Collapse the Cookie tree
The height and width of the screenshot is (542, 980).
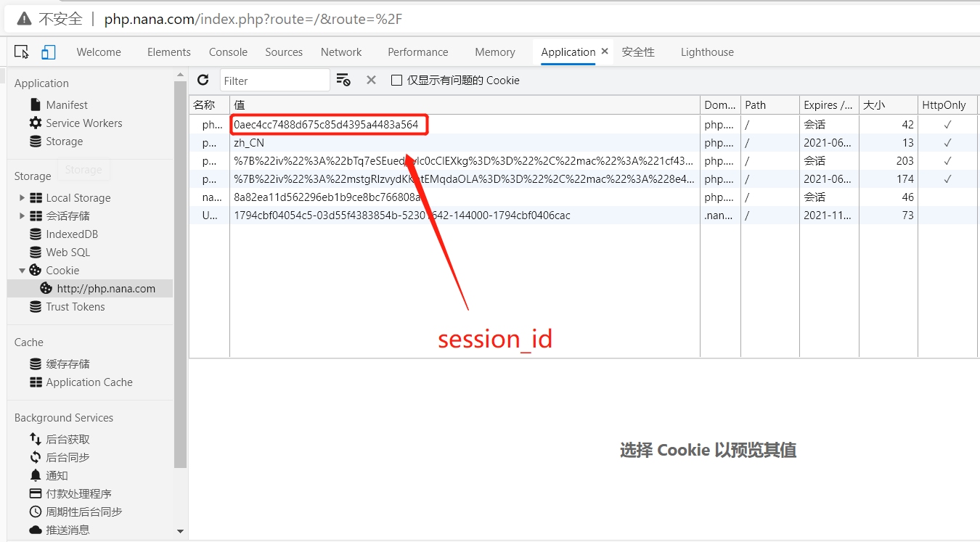[21, 270]
